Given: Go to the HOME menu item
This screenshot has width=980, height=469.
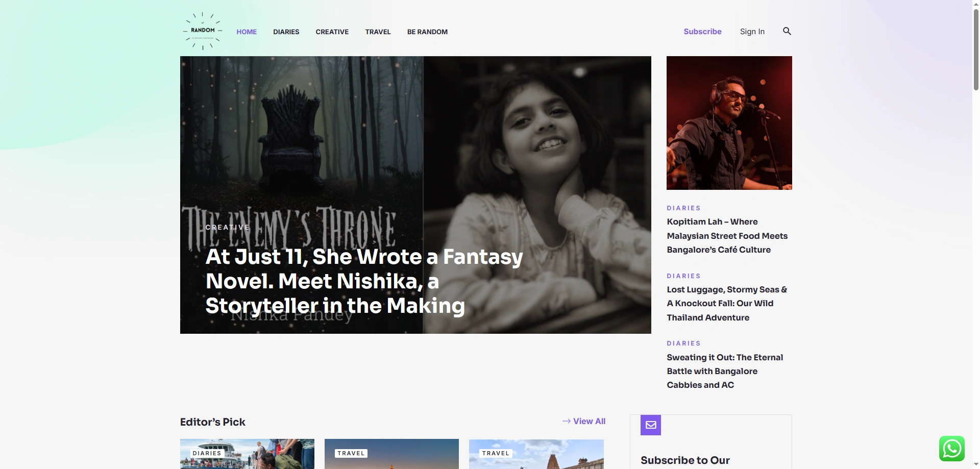Looking at the screenshot, I should 247,32.
